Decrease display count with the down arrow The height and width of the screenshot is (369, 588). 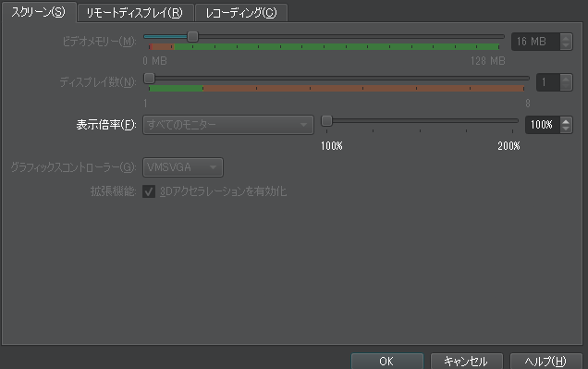pyautogui.click(x=566, y=86)
